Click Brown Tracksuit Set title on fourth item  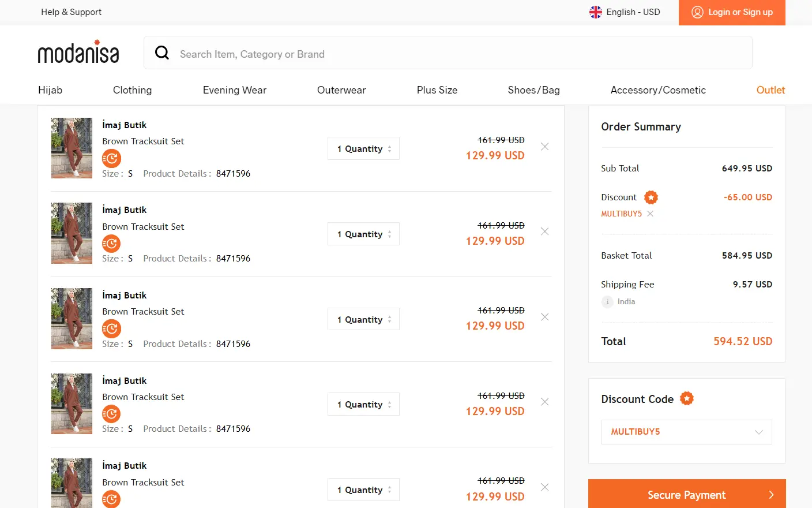coord(143,397)
